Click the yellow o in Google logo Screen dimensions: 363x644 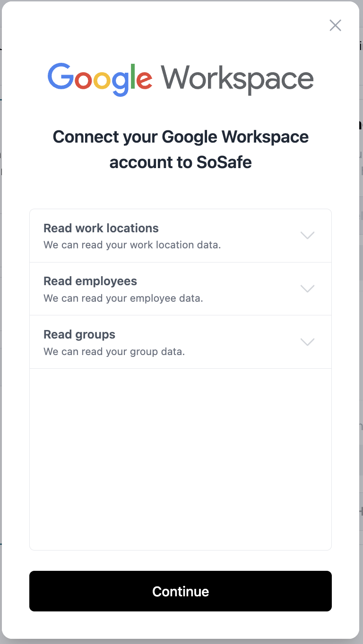(102, 80)
